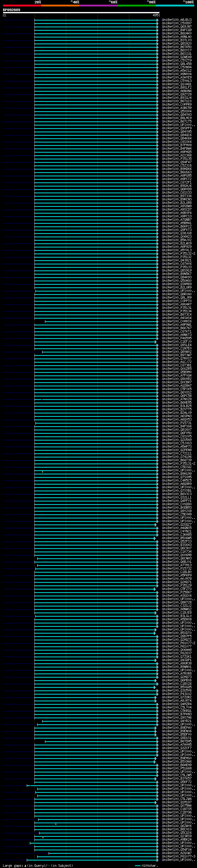The width and height of the screenshot is (197, 868).
Task: Select hit label UniRef100_P35132-2
Action: pyautogui.click(x=179, y=253)
